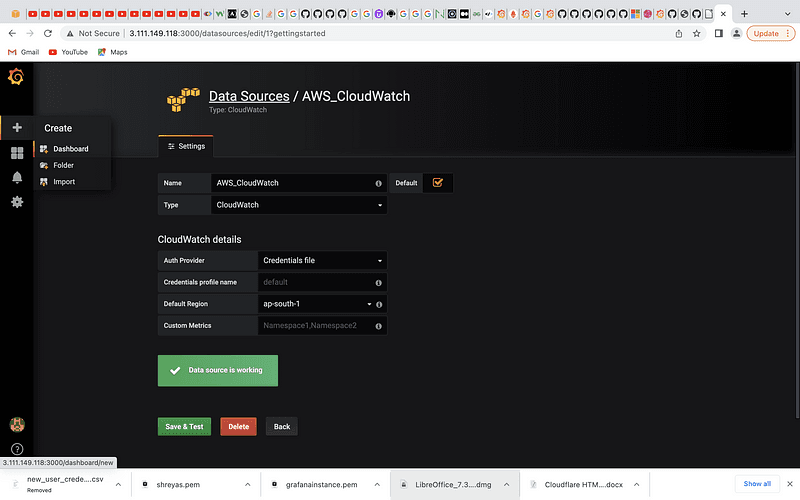Select Dashboard in Create menu

(x=71, y=149)
